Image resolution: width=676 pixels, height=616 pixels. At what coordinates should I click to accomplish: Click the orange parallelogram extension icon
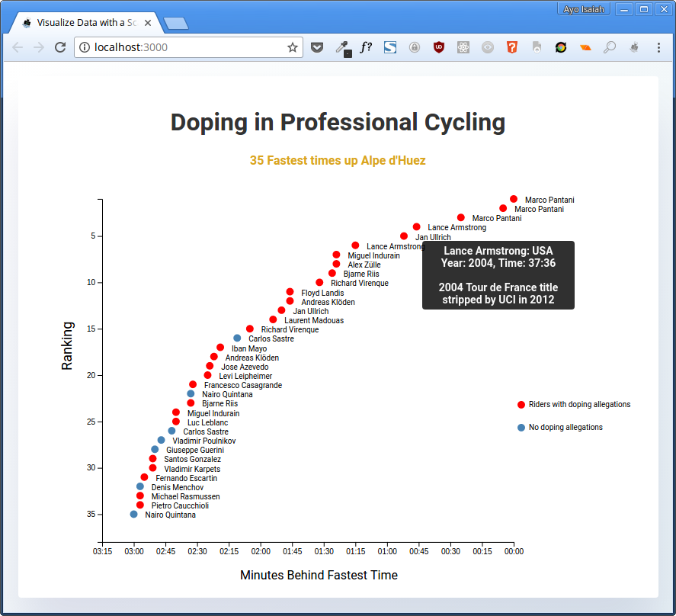(585, 48)
